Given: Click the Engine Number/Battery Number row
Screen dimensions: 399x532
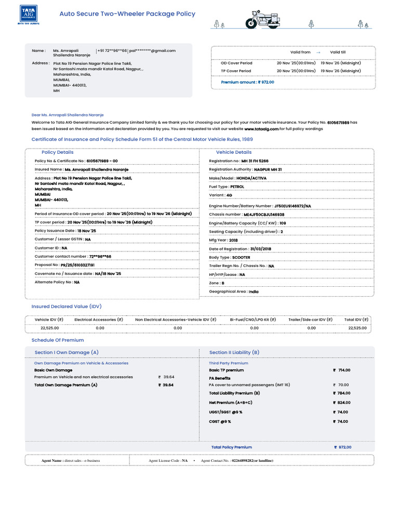Looking at the screenshot, I should click(x=260, y=206).
